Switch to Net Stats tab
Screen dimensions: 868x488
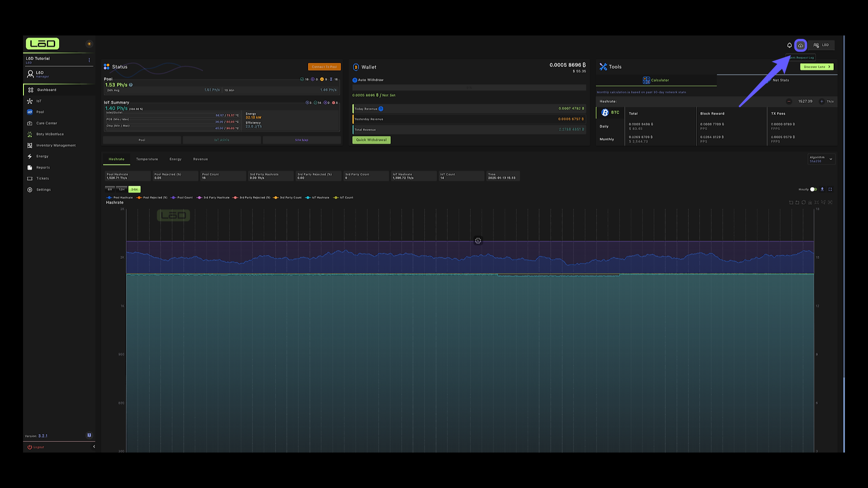coord(777,80)
